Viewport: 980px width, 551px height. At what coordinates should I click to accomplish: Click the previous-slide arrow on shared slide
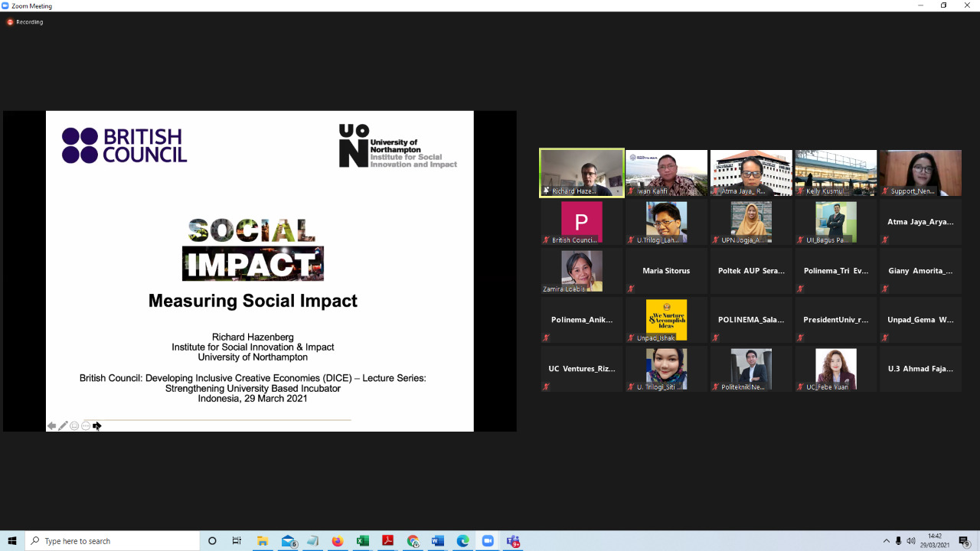(x=51, y=426)
